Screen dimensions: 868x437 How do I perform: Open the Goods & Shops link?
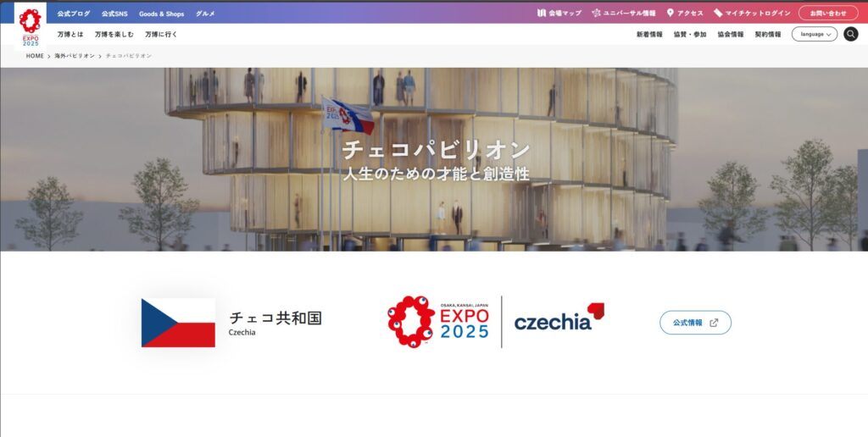tap(162, 14)
